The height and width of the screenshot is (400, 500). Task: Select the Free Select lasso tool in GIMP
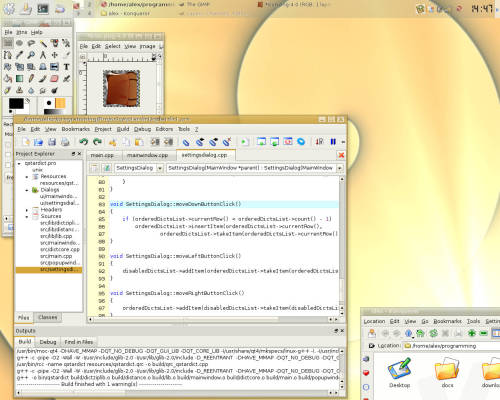31,43
